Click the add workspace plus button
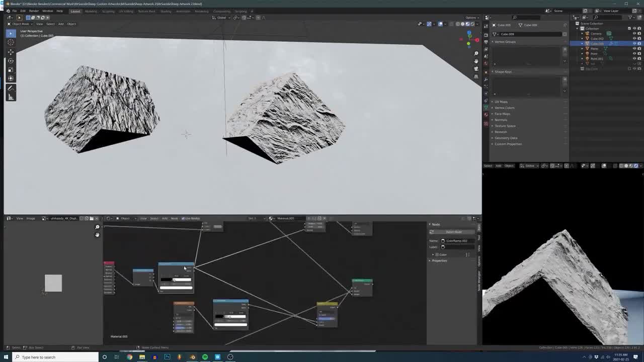Viewport: 644px width, 362px height. coord(252,11)
